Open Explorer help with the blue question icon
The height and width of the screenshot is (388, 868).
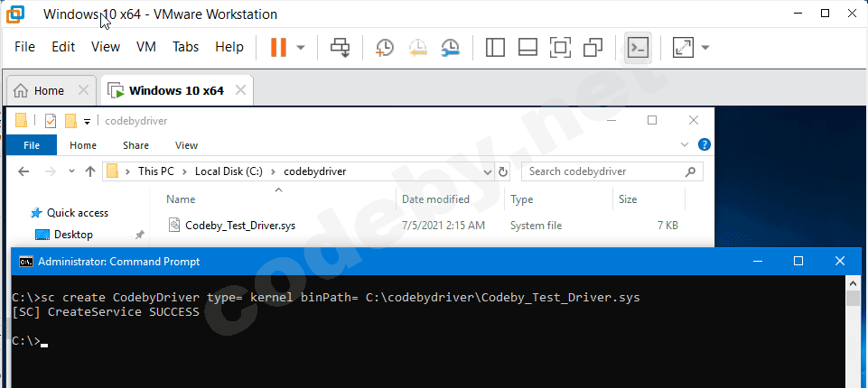(705, 144)
